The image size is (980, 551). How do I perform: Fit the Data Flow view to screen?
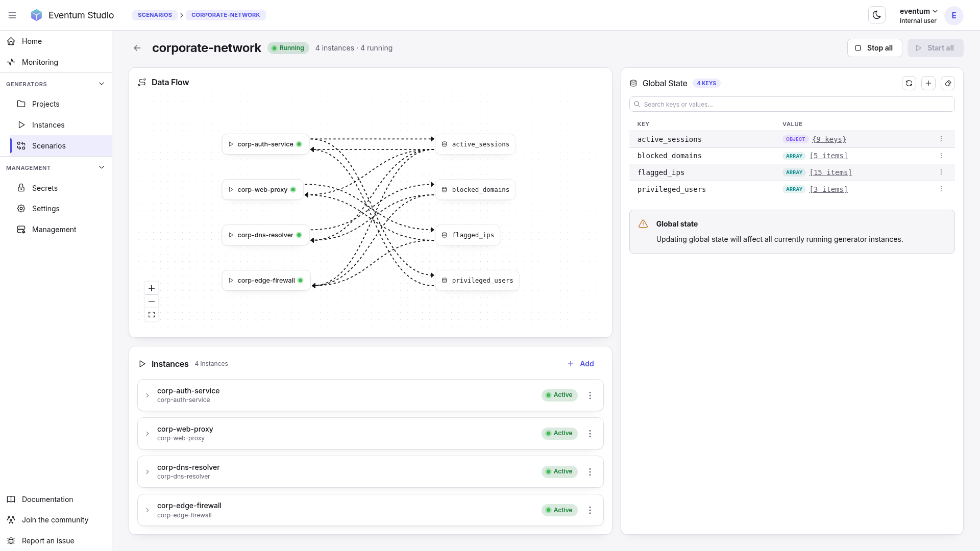[x=152, y=315]
